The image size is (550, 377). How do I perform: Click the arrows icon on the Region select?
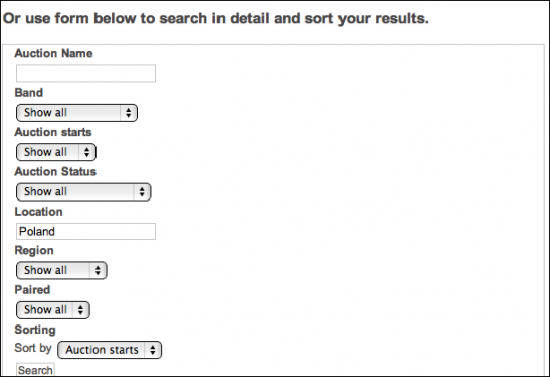(x=98, y=270)
